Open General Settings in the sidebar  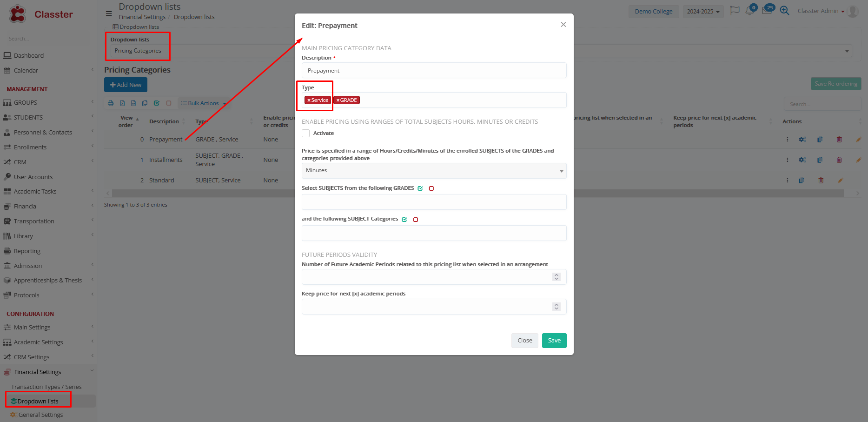40,415
